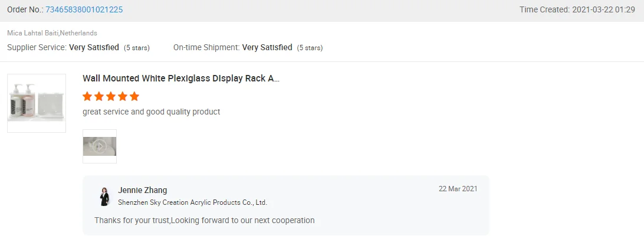Open Shenzhen Sky Creation Acrylic Products company
This screenshot has height=242, width=644.
(x=192, y=202)
